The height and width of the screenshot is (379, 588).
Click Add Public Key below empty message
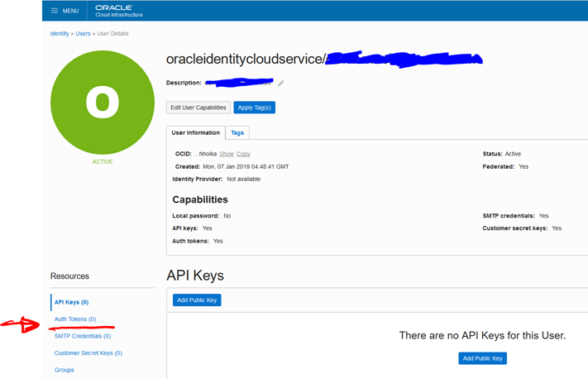tap(482, 358)
